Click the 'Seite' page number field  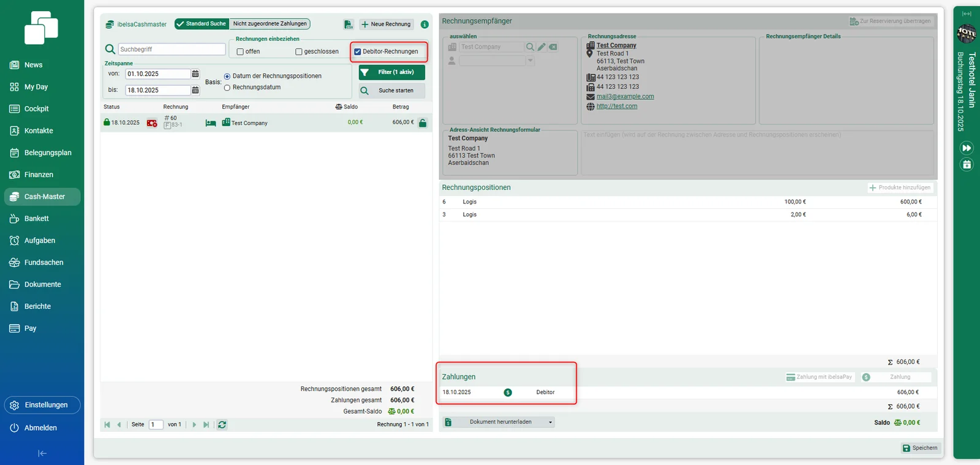(156, 425)
